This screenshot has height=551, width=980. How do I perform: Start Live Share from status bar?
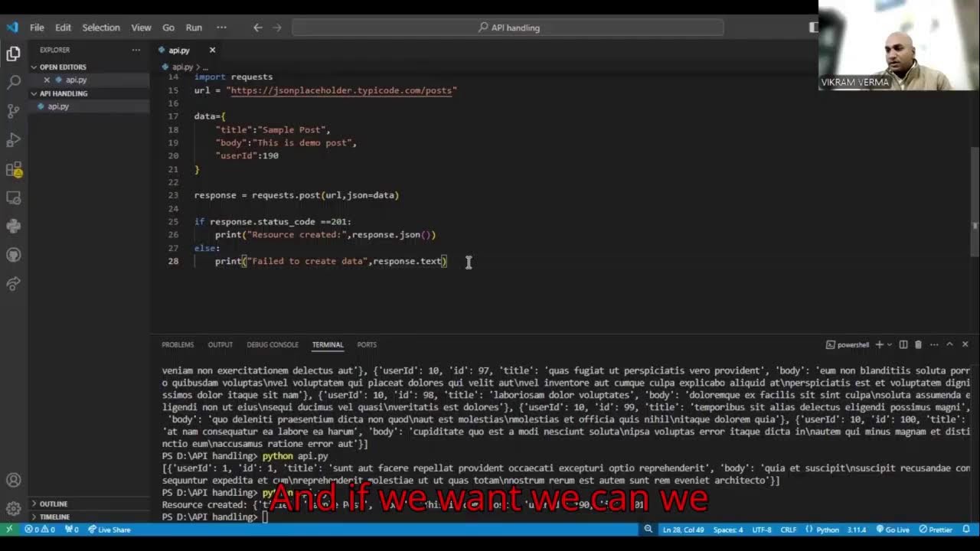(x=109, y=530)
